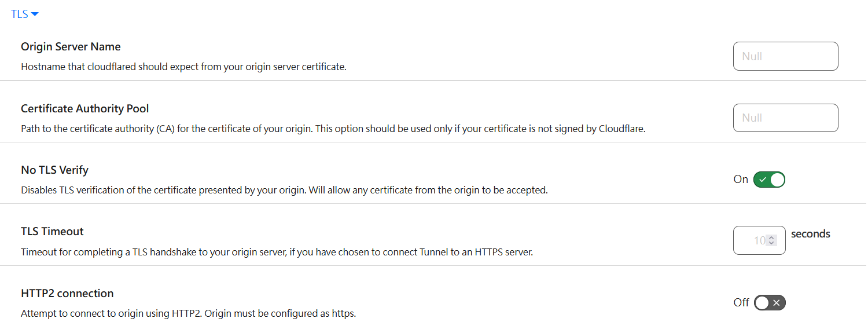Screen dimensions: 868x333
Task: Click the No TLS Verify heading
Action: (54, 170)
